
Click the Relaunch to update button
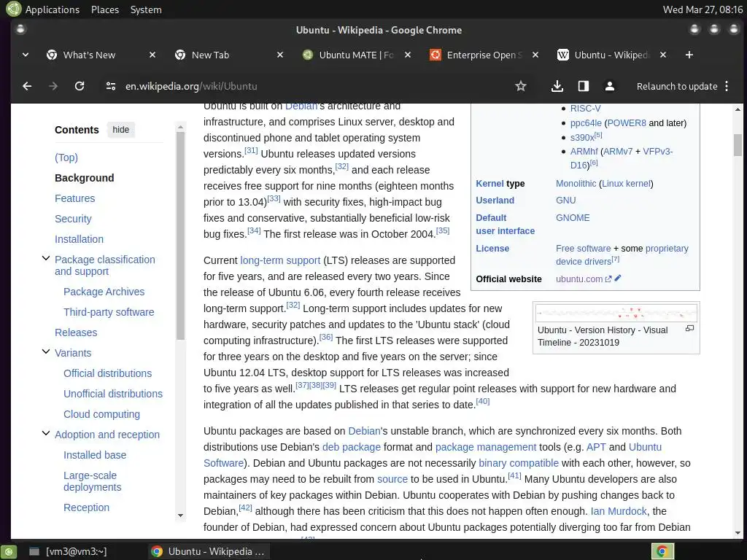coord(677,86)
